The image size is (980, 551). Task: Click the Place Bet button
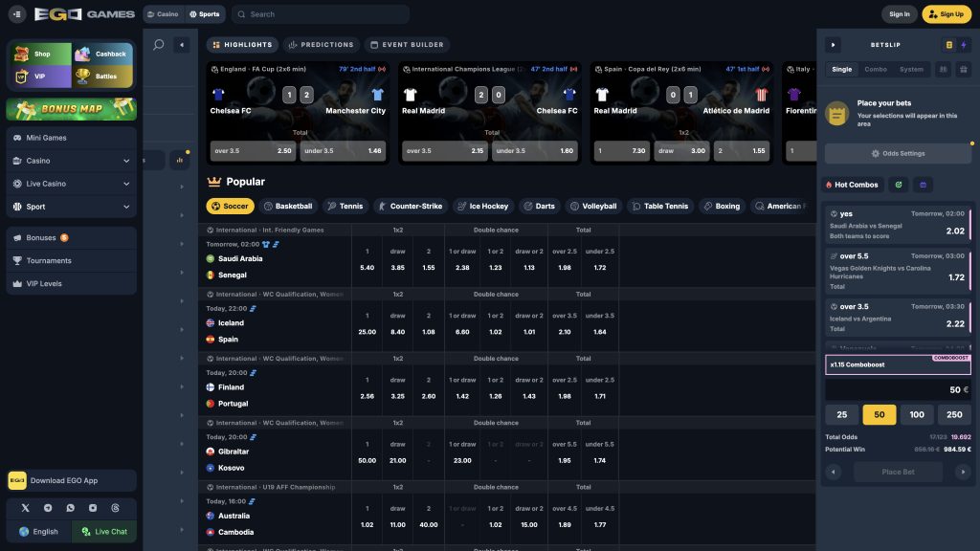tap(898, 472)
